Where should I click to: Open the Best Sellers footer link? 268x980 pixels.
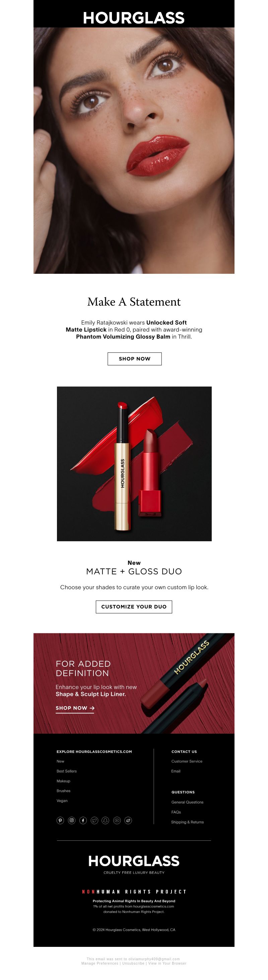(67, 771)
